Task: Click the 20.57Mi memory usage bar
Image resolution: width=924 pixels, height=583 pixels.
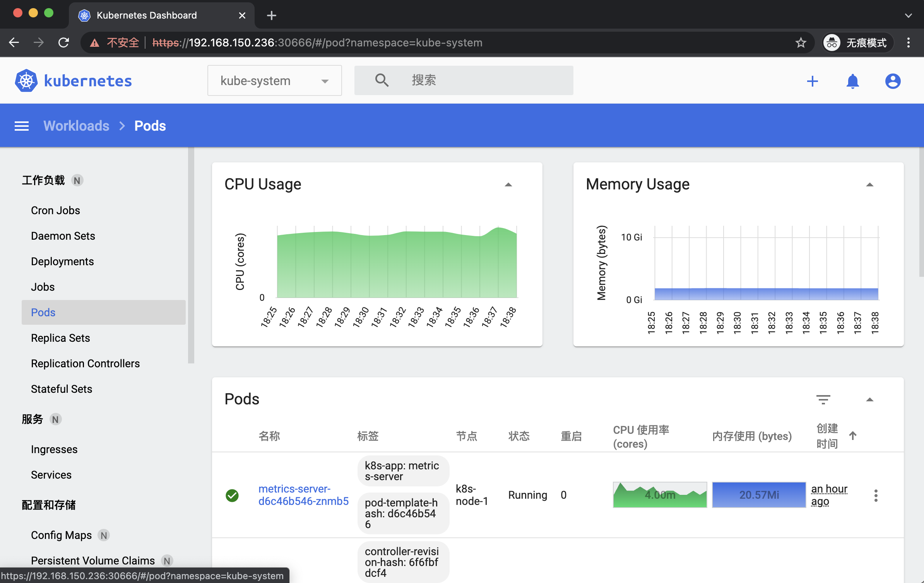Action: click(759, 495)
